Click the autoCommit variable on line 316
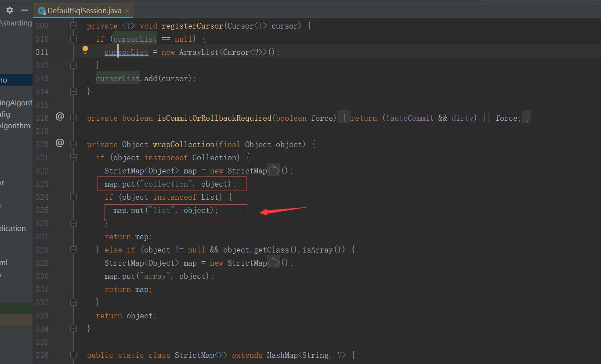The image size is (601, 364). tap(412, 118)
